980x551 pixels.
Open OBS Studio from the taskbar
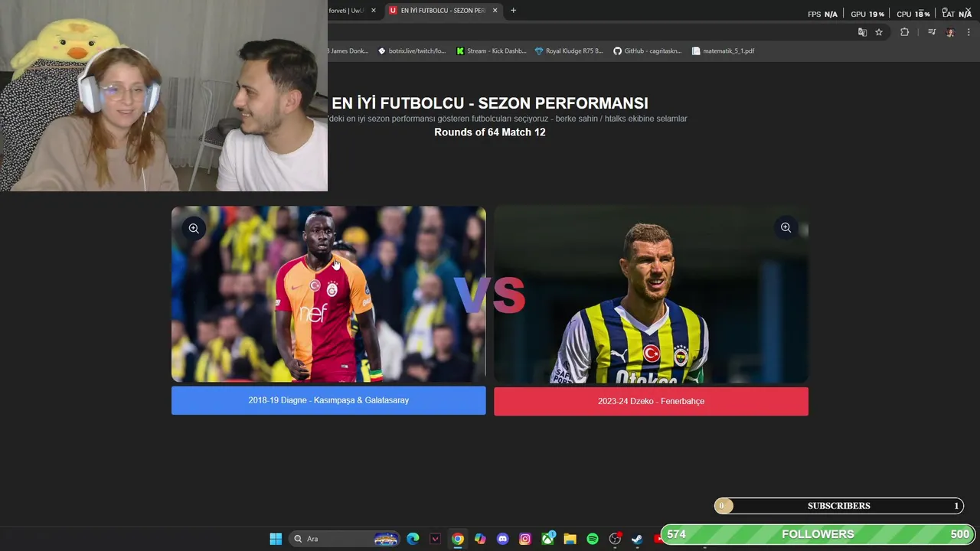pos(615,539)
